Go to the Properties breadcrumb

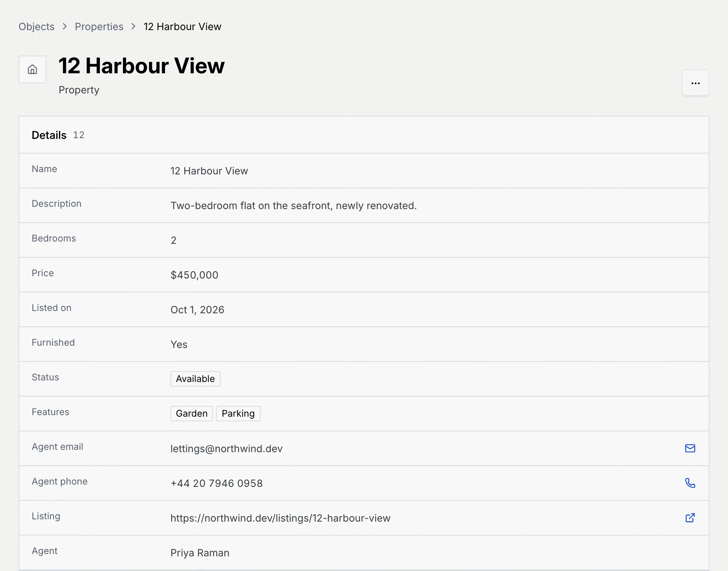tap(99, 27)
